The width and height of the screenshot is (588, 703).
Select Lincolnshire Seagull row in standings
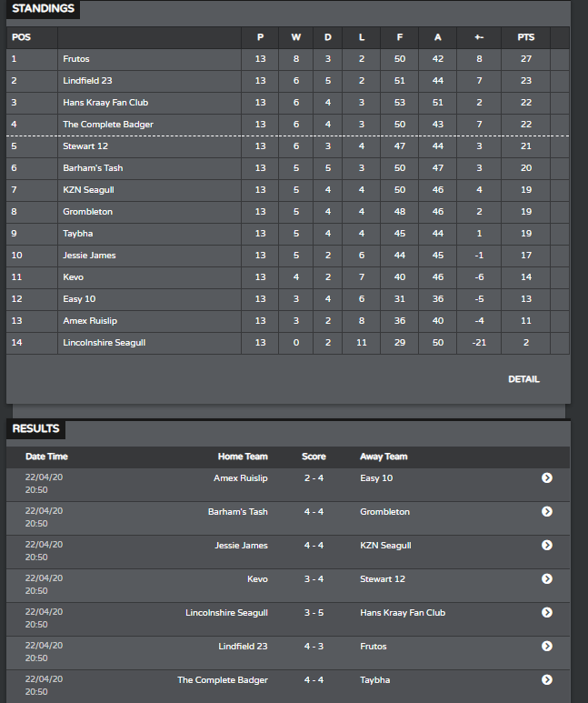(x=288, y=343)
